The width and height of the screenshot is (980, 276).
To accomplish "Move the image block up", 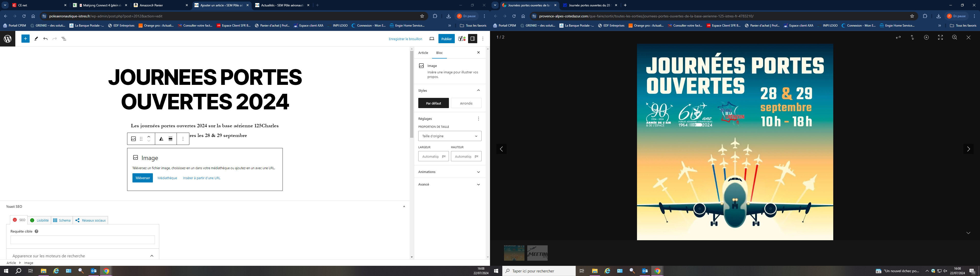I will [149, 136].
